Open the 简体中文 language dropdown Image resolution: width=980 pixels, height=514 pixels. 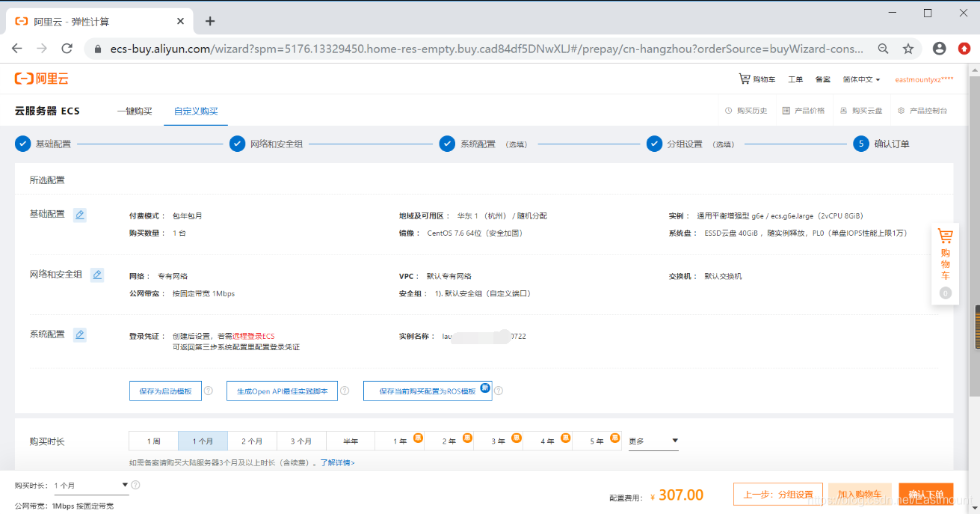pos(860,79)
